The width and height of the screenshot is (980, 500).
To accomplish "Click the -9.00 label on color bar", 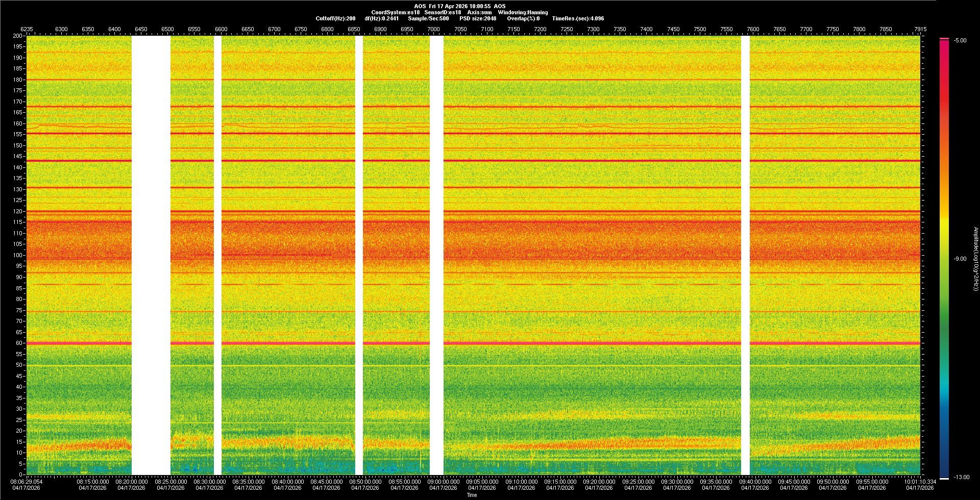I will click(960, 259).
